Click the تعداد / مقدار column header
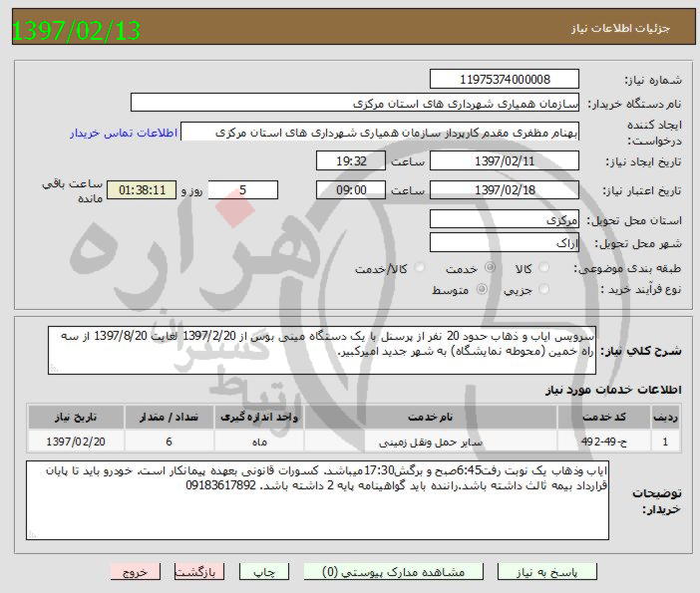This screenshot has height=593, width=700. (x=169, y=417)
